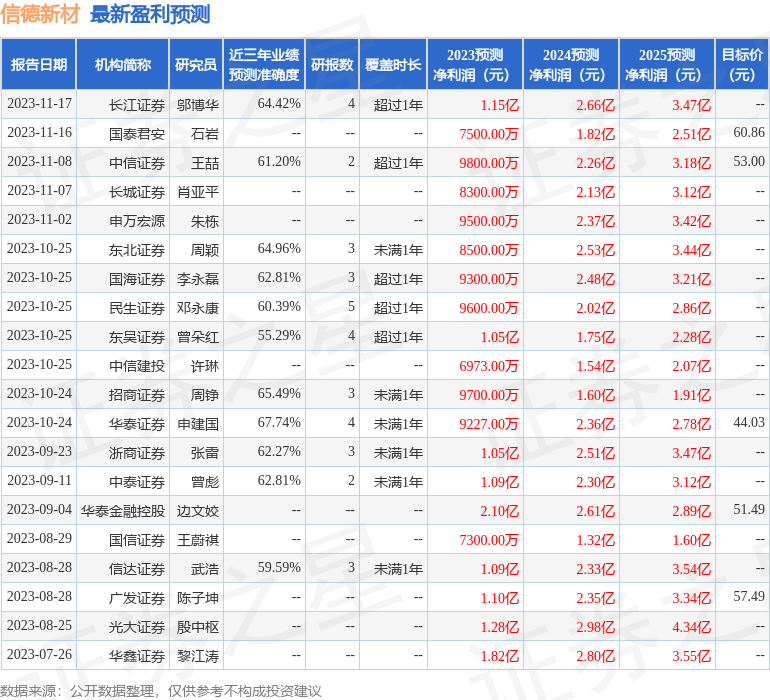The height and width of the screenshot is (700, 770).
Task: Click target price 57.49
Action: [x=749, y=596]
